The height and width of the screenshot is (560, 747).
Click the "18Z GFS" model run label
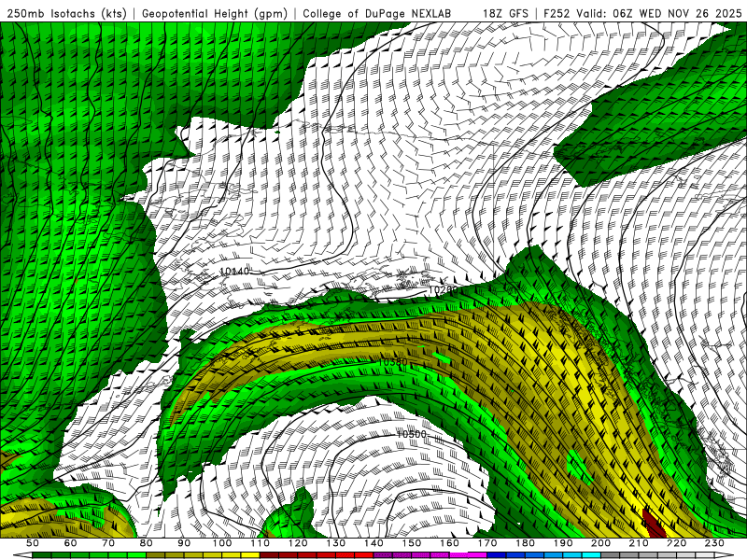(505, 13)
